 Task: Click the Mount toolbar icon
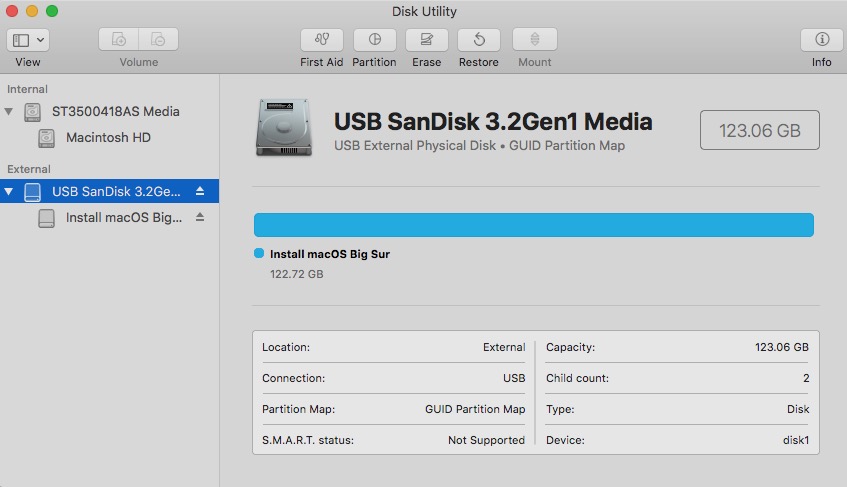(x=534, y=40)
